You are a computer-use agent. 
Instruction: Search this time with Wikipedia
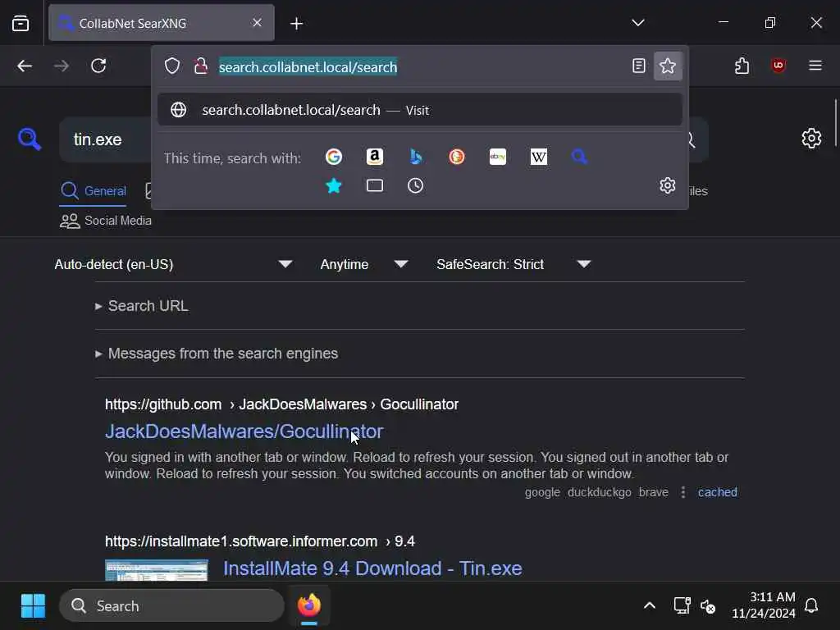(x=538, y=157)
